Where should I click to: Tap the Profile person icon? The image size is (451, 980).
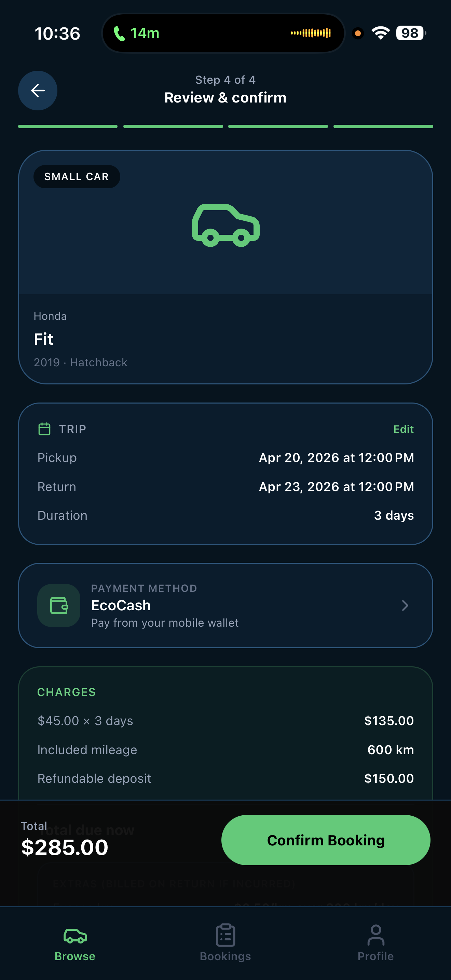pos(376,936)
